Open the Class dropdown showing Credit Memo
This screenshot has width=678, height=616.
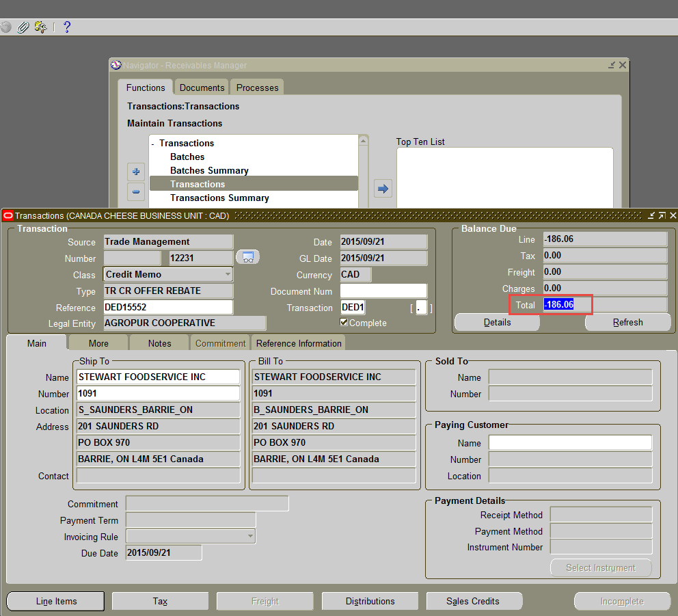[x=228, y=274]
